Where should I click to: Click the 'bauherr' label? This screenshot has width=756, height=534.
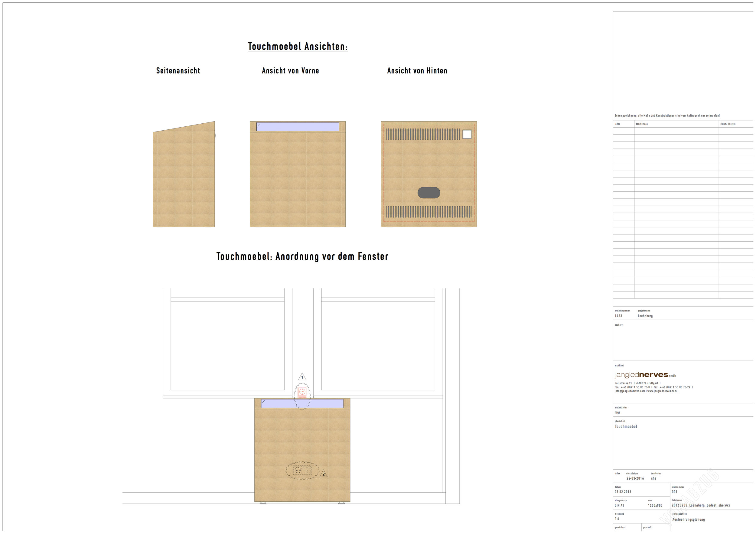618,325
